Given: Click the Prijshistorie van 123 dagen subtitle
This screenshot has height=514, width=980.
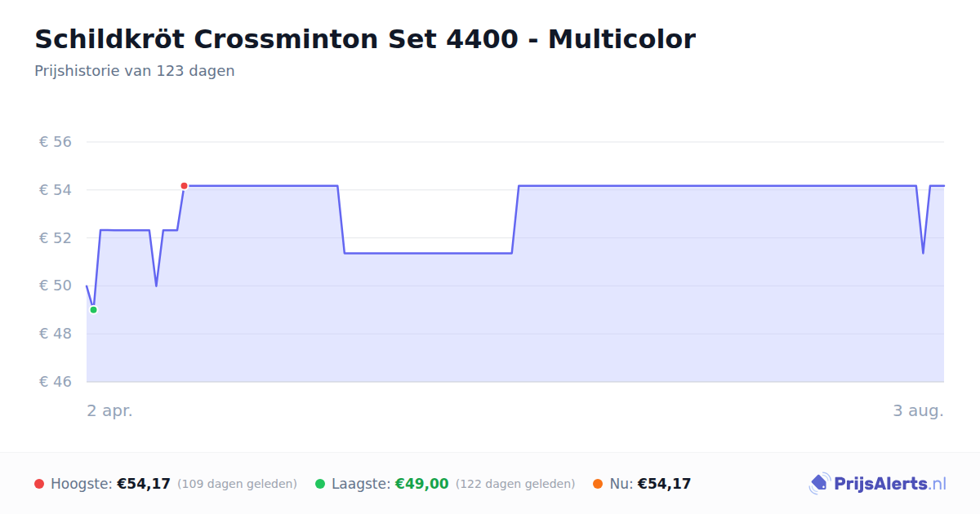Looking at the screenshot, I should point(135,71).
